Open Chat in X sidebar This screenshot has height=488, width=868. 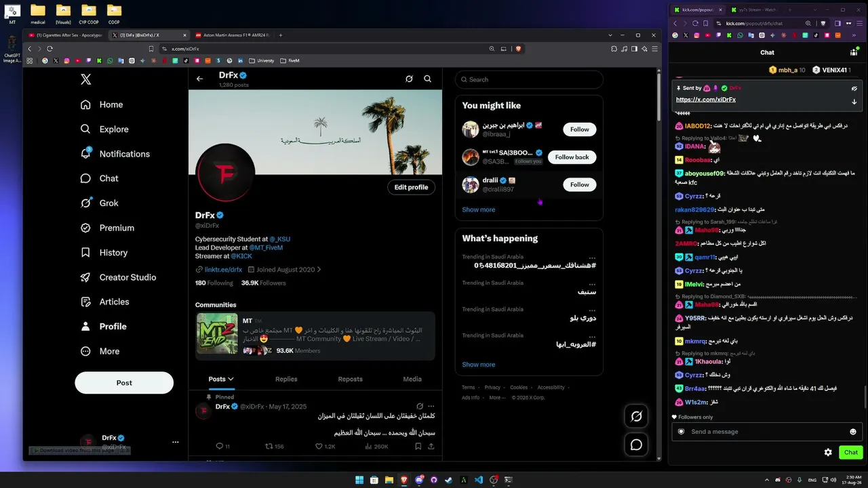pos(100,178)
